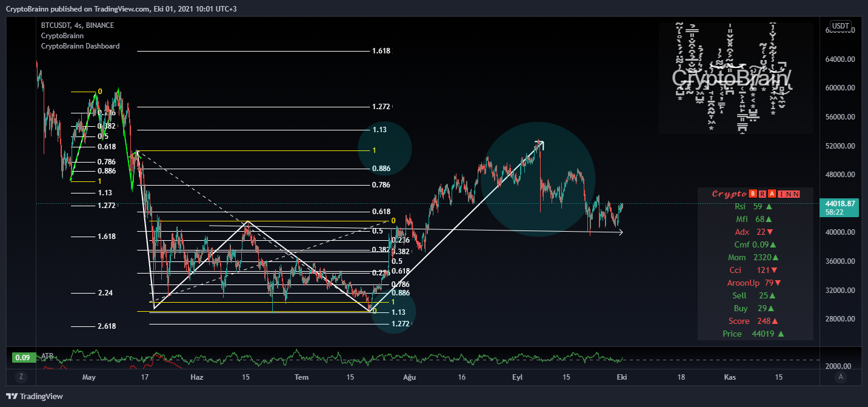Toggle the A auto-scale button on the price axis
The height and width of the screenshot is (407, 868).
click(x=841, y=377)
